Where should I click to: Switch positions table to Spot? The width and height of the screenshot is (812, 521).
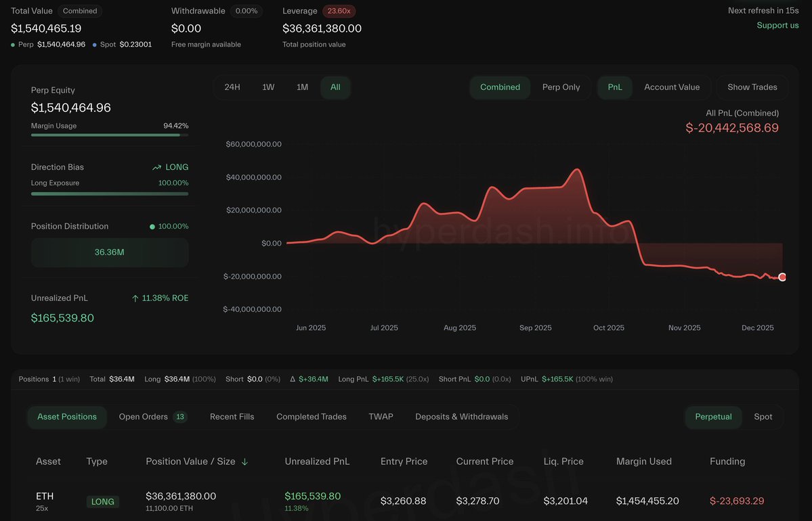tap(763, 417)
